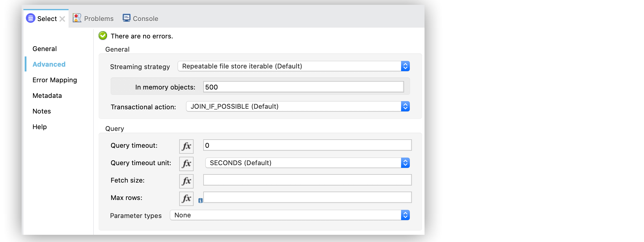This screenshot has height=242, width=644.
Task: Close the Select tab
Action: tap(62, 19)
